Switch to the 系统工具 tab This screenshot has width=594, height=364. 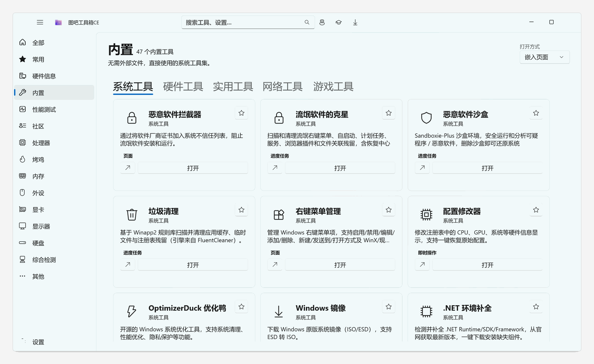click(x=133, y=87)
